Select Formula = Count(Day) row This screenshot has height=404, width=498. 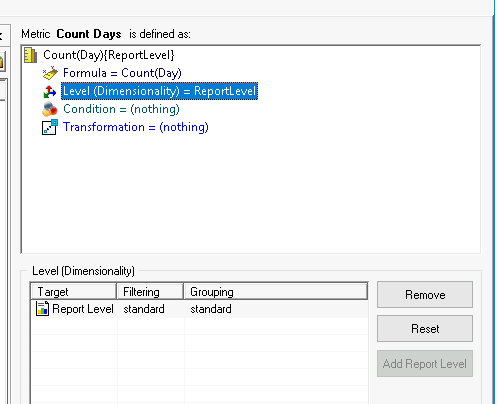(122, 73)
